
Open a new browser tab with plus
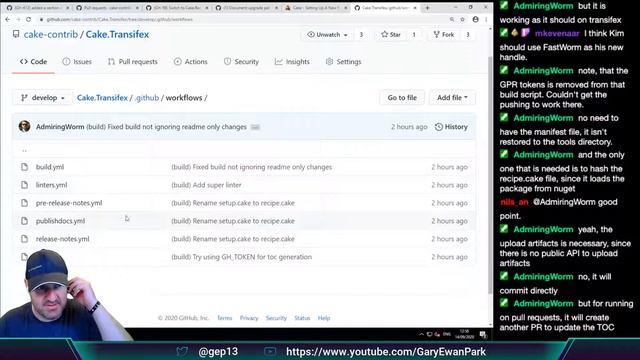tap(427, 8)
